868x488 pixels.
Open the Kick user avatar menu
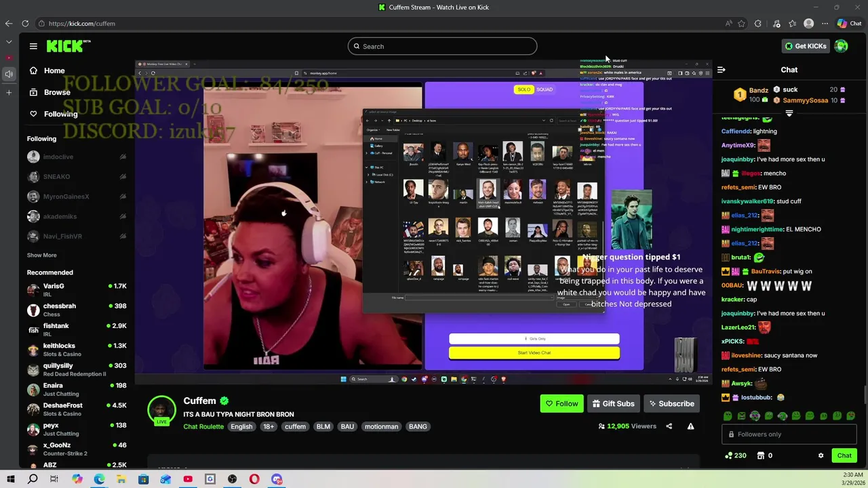842,46
